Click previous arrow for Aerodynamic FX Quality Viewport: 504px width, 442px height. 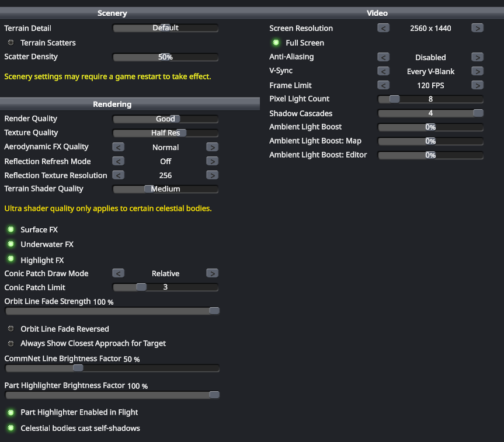(118, 147)
